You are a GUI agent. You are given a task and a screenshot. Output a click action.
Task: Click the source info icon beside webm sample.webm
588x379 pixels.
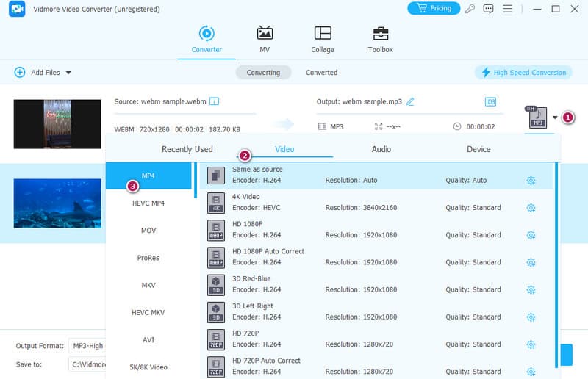215,101
